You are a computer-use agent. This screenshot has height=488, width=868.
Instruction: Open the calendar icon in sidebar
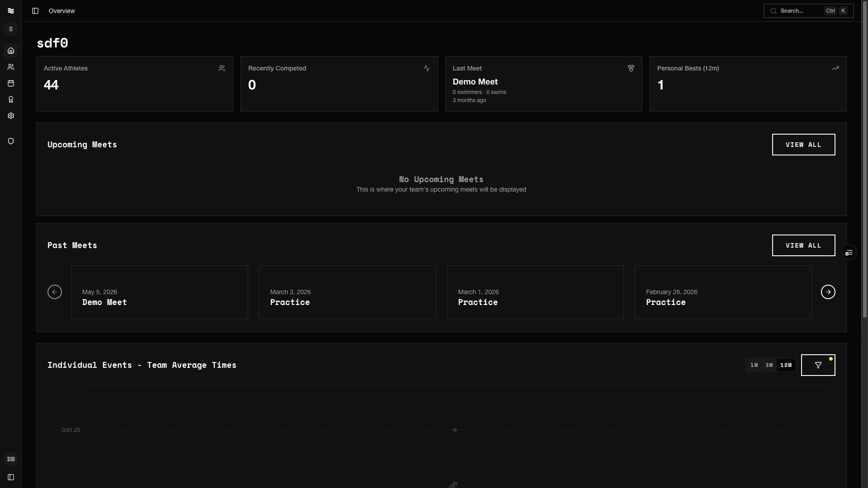pos(11,83)
